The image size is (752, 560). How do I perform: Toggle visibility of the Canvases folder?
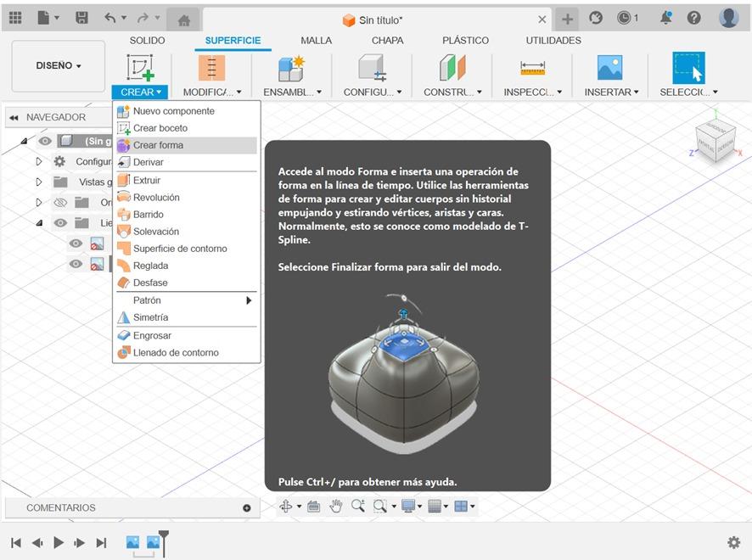pyautogui.click(x=60, y=223)
